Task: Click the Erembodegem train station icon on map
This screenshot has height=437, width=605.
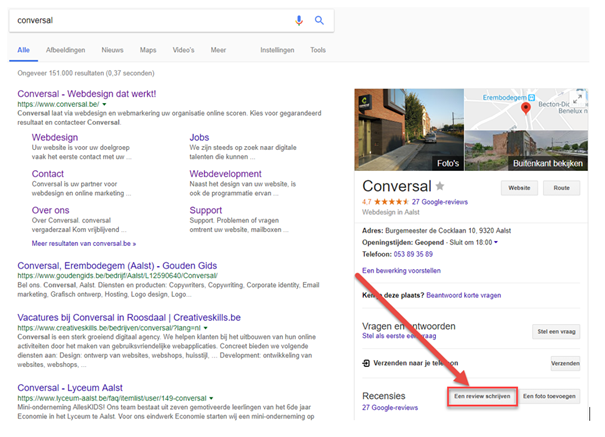Action: pos(532,98)
